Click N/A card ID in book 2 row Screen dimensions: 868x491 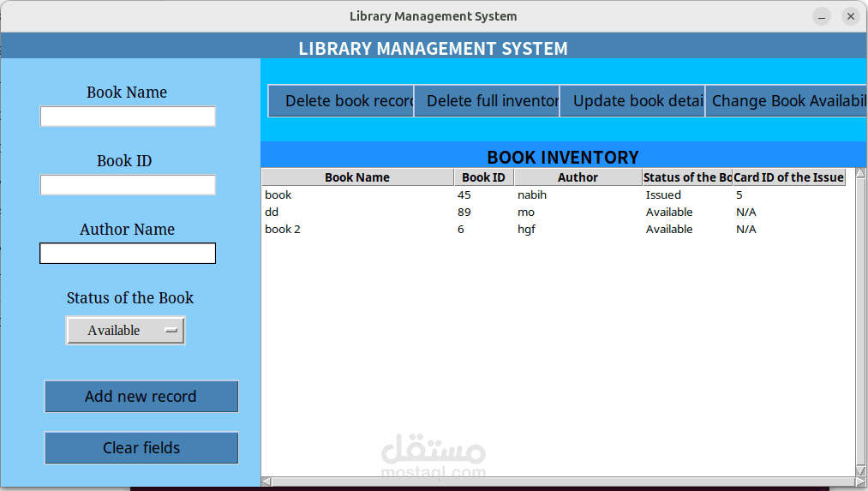pos(746,229)
